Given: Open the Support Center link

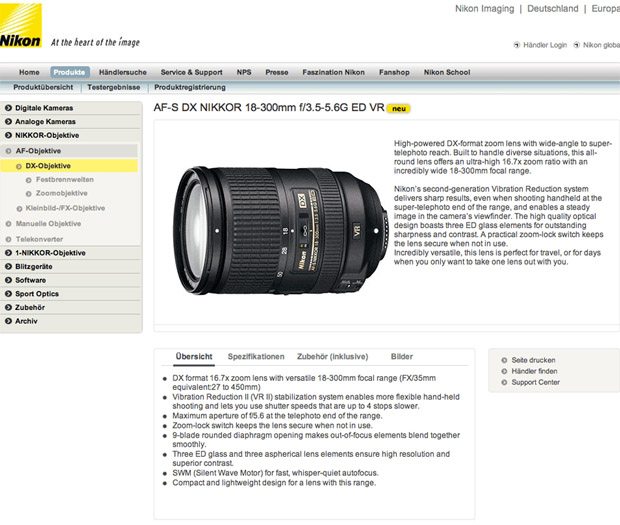Looking at the screenshot, I should 535,382.
